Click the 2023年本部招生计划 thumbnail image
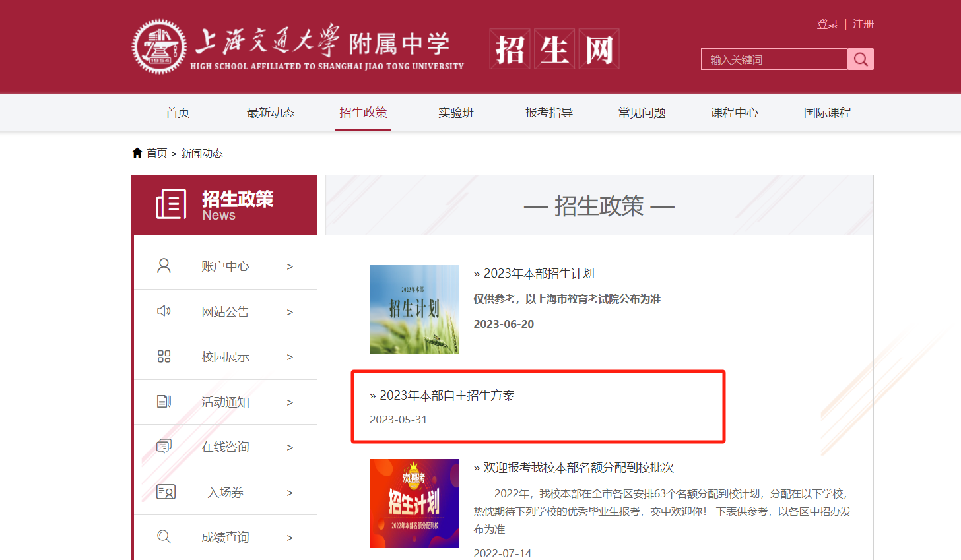Screen dimensions: 961x560 pos(414,309)
